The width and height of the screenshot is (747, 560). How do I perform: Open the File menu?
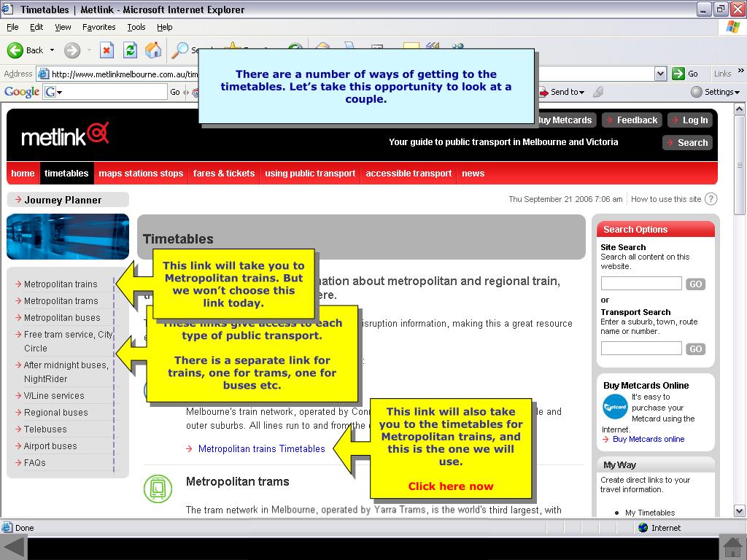click(12, 27)
